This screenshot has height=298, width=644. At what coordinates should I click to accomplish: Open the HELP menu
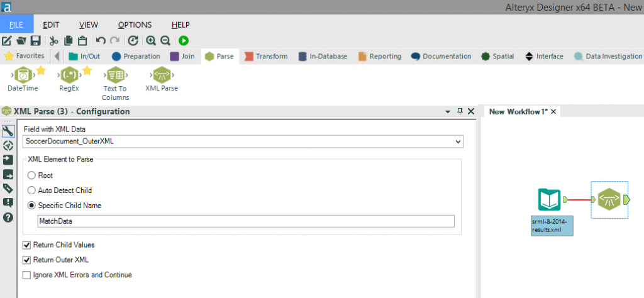[x=180, y=25]
